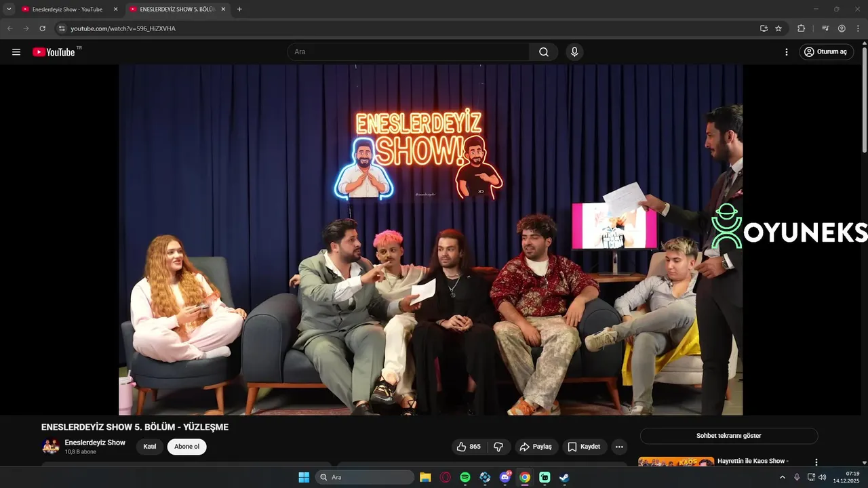Click the taskbar Ara search box
This screenshot has width=868, height=488.
click(365, 477)
